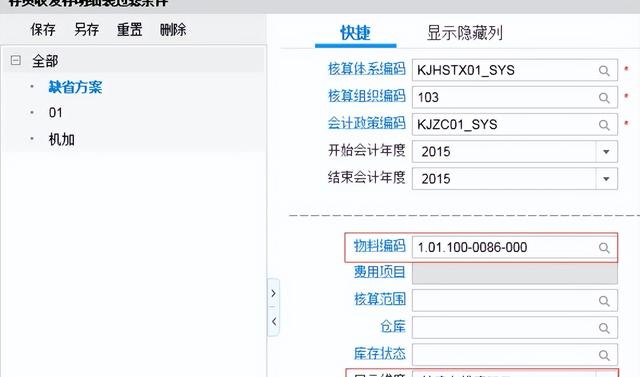Click the 重置 button

tap(129, 29)
